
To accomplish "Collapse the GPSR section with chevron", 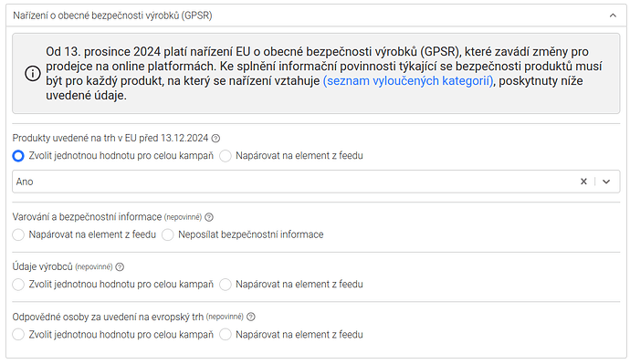I will (613, 16).
